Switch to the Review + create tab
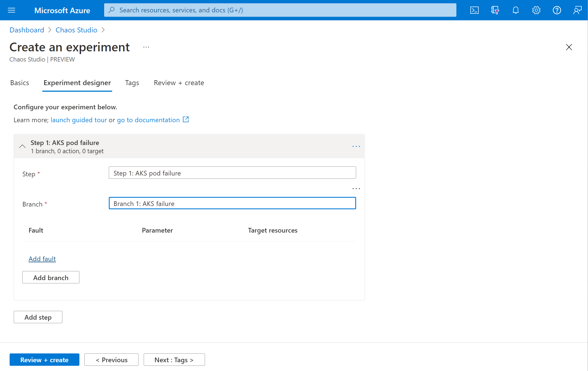This screenshot has width=588, height=371. point(179,82)
